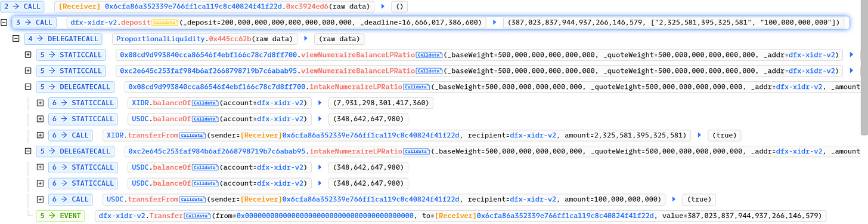This screenshot has width=868, height=224.
Task: Click the deposit method name
Action: [137, 23]
